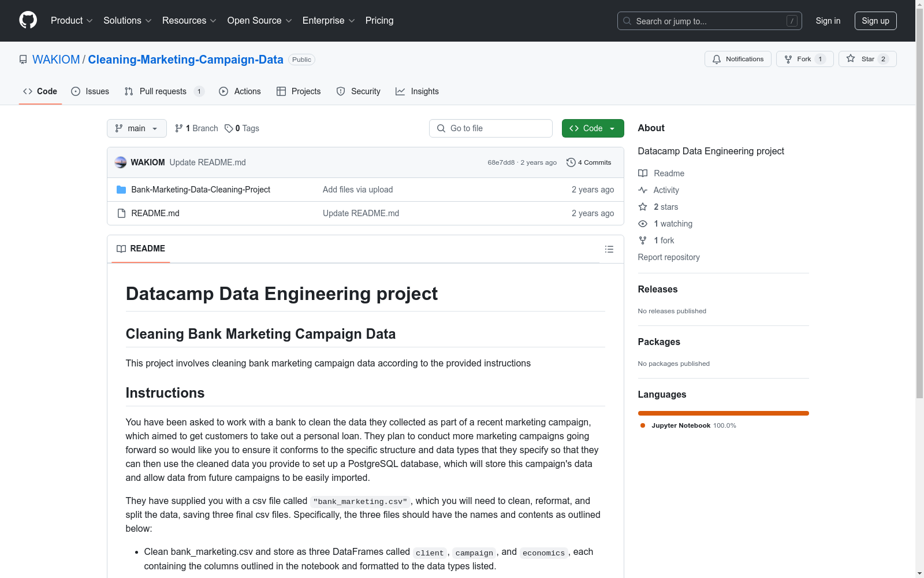Click the 1 Branch link
Viewport: 924px width, 578px height.
point(197,128)
